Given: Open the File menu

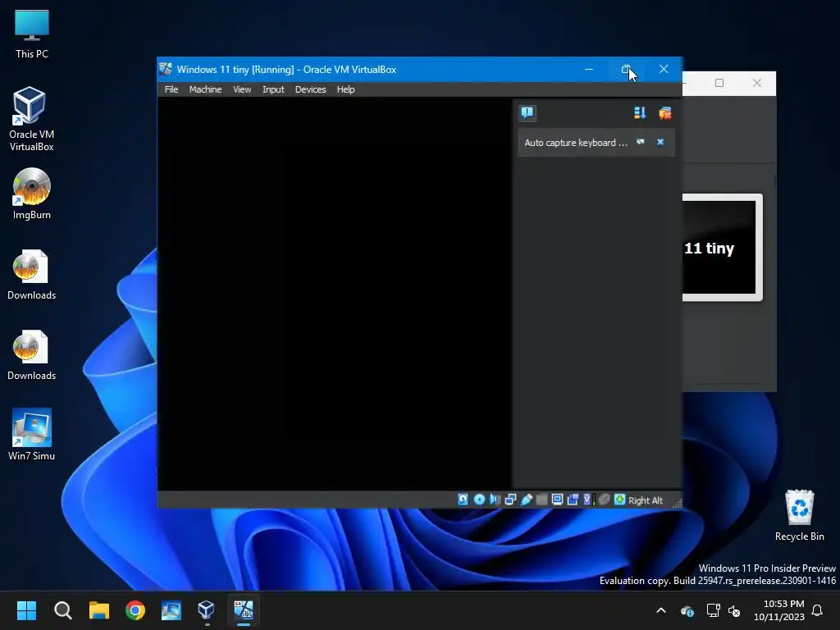Looking at the screenshot, I should point(171,89).
